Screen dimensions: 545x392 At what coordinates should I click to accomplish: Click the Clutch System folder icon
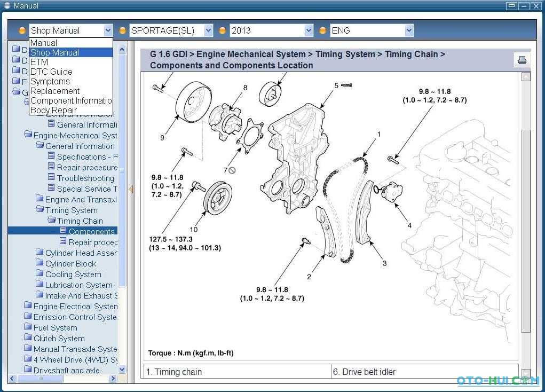tap(28, 338)
